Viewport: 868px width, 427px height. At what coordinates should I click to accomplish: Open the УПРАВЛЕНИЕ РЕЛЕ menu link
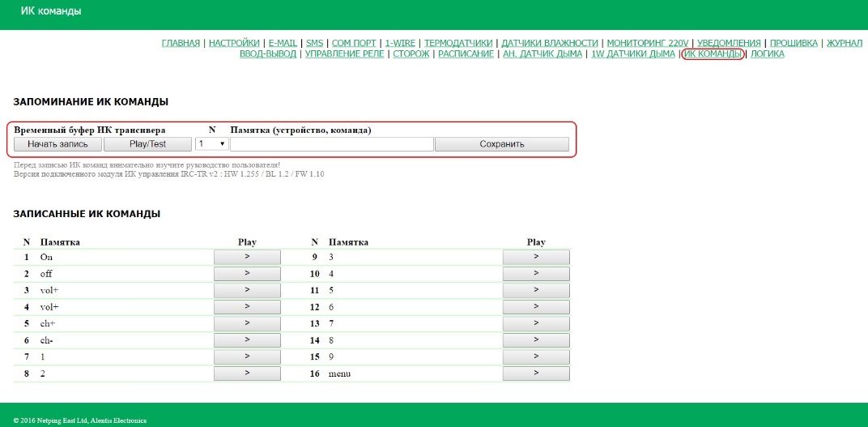click(346, 54)
